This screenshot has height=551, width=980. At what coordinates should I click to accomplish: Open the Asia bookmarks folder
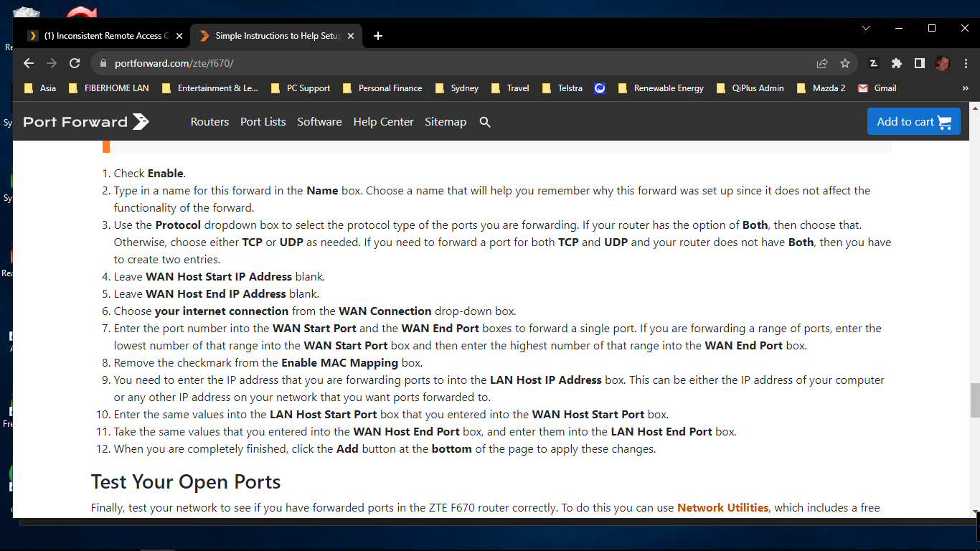(x=40, y=88)
